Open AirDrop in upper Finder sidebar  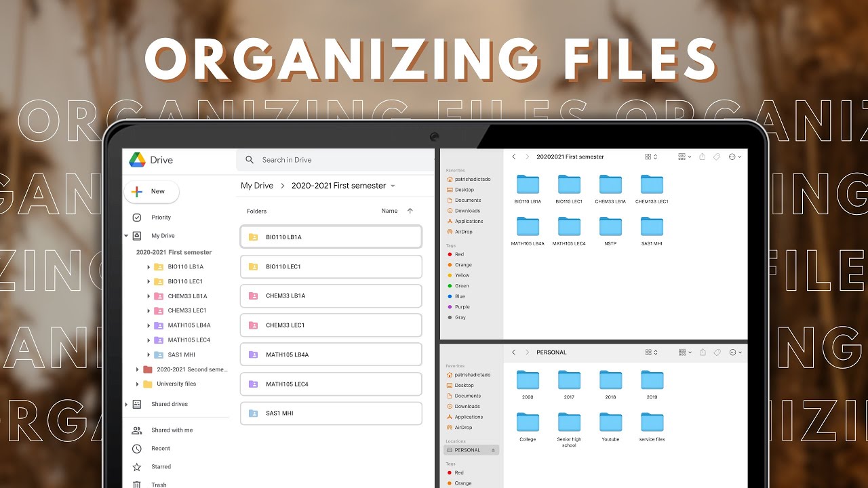tap(459, 232)
